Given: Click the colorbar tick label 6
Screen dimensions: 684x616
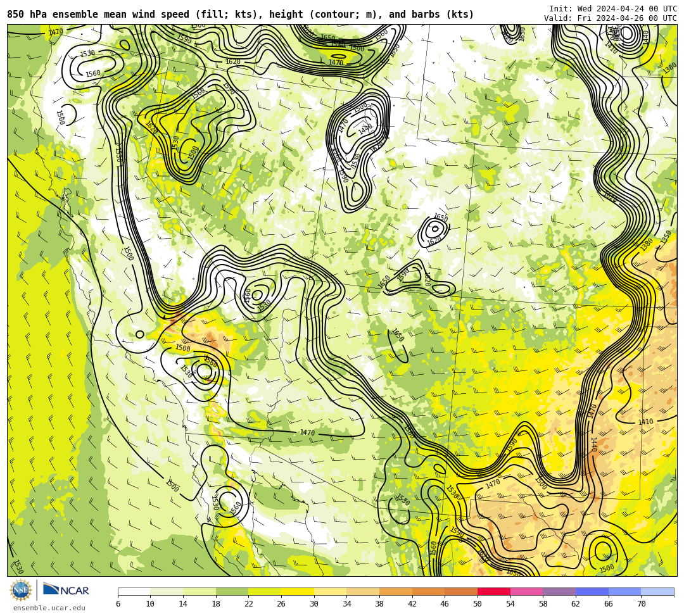Looking at the screenshot, I should [x=118, y=604].
